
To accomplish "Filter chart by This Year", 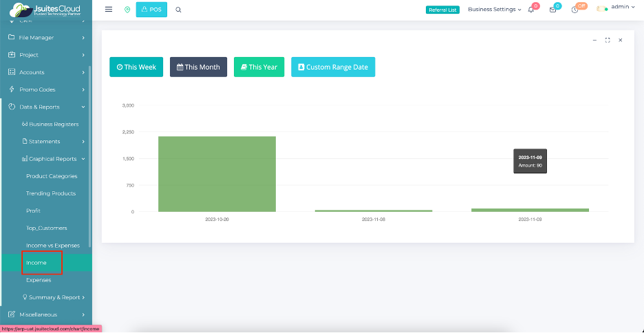I will (x=259, y=67).
